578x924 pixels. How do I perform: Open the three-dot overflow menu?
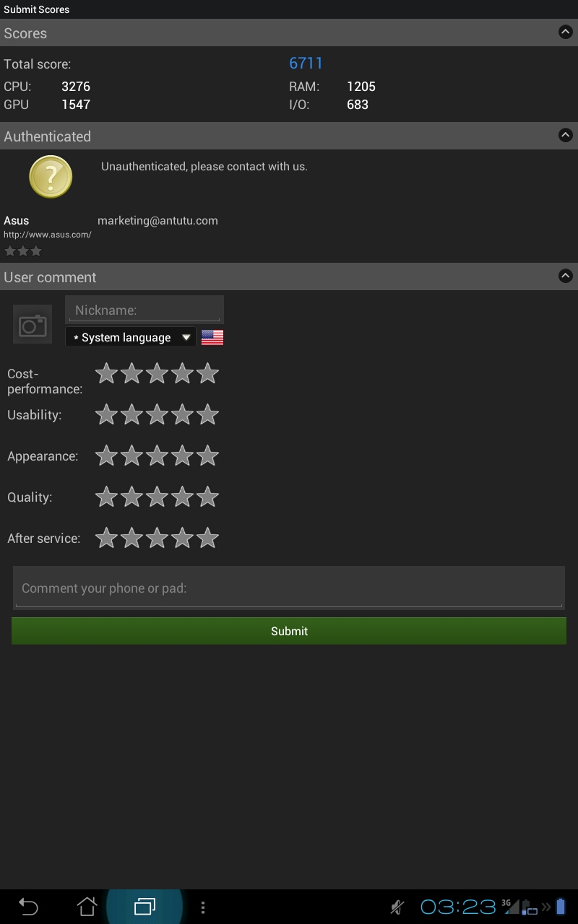[203, 907]
